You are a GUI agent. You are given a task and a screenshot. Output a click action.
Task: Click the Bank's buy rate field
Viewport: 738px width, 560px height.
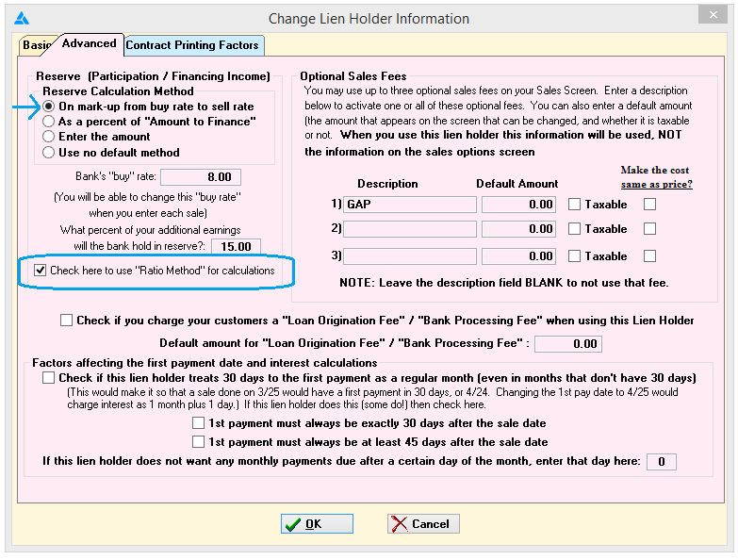(201, 177)
